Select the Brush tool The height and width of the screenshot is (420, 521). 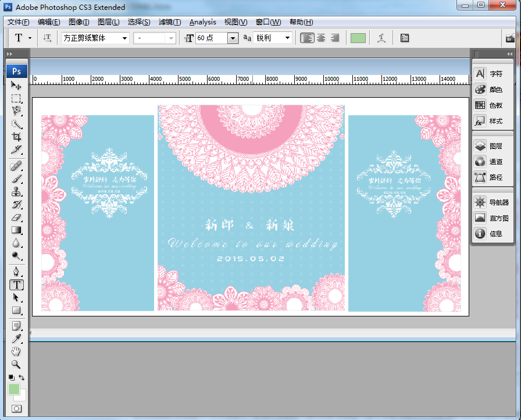point(16,179)
